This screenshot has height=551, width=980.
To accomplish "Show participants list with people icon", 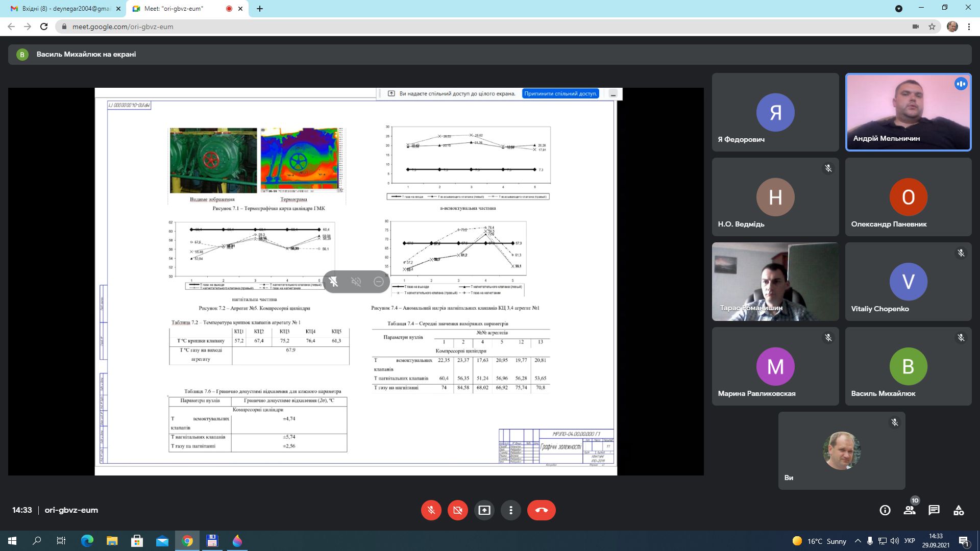I will click(x=910, y=510).
